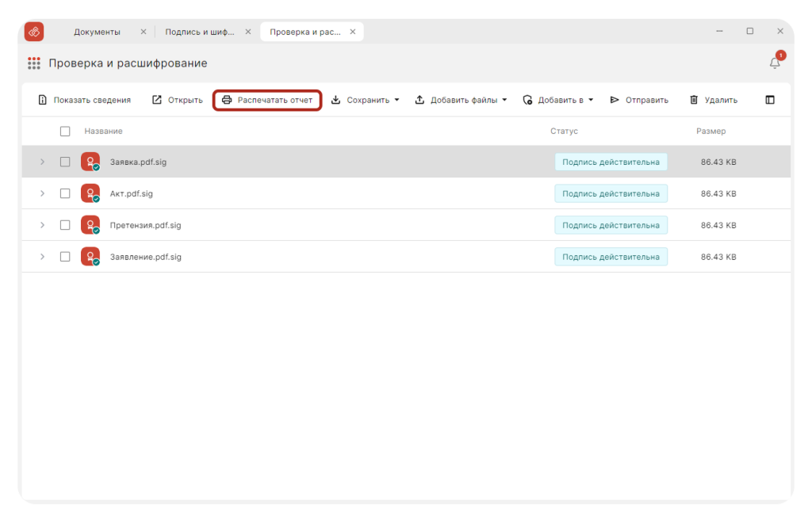Switch to the Подпись и шиф... tab
This screenshot has height=523, width=812.
[199, 32]
